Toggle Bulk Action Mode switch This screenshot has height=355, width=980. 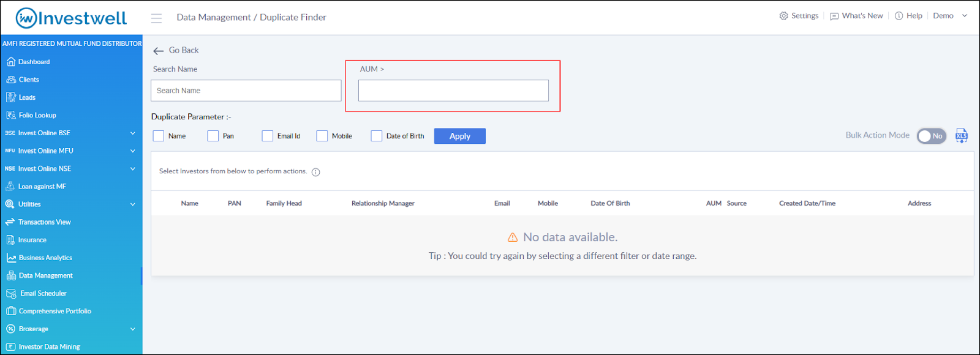[932, 136]
